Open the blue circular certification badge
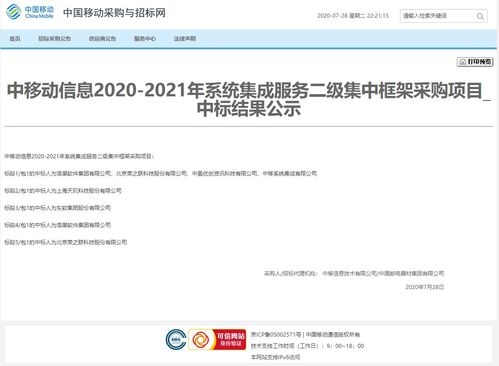The height and width of the screenshot is (366, 499). click(x=176, y=339)
